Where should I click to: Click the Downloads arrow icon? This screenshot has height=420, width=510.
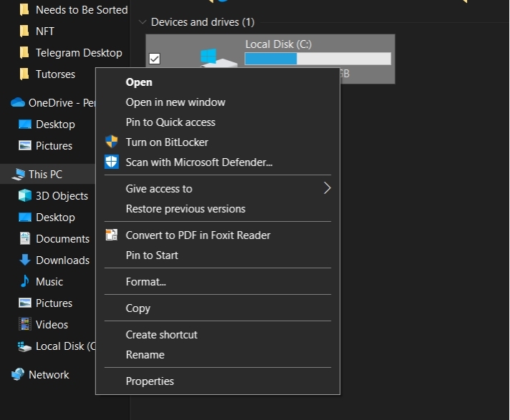[x=25, y=260]
